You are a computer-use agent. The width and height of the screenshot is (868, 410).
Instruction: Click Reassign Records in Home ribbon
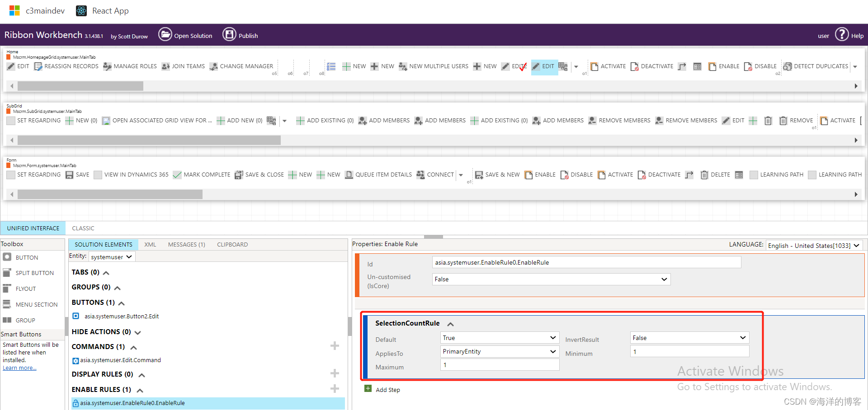(x=66, y=66)
